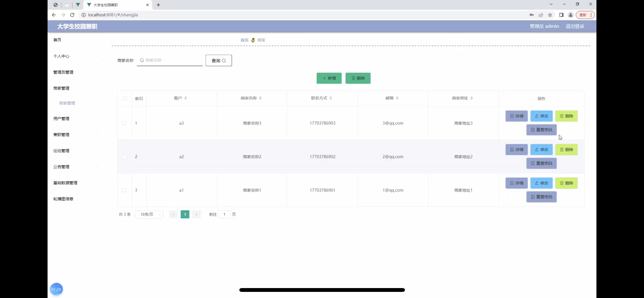
Task: Click the 商家名称3 table cell
Action: [x=252, y=123]
